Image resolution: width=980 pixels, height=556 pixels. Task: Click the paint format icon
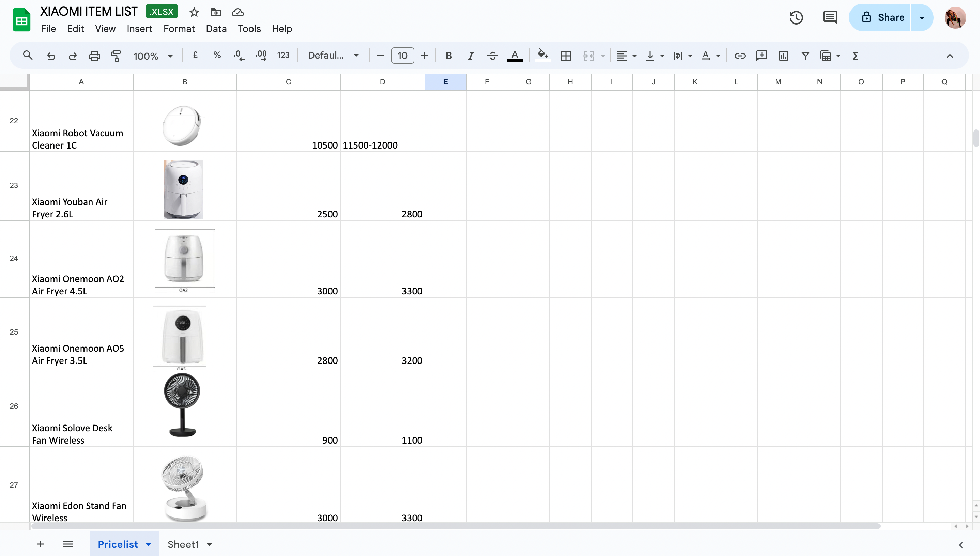116,56
